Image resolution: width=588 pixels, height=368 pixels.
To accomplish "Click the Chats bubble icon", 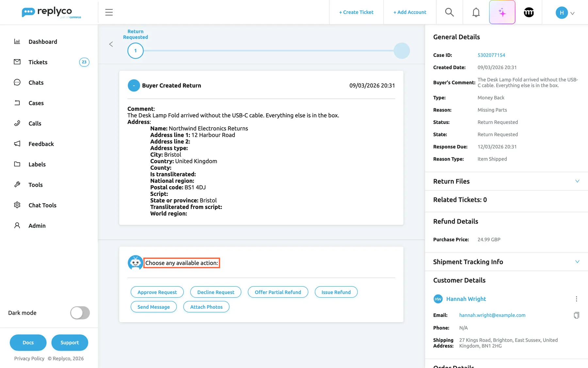I will pos(17,82).
